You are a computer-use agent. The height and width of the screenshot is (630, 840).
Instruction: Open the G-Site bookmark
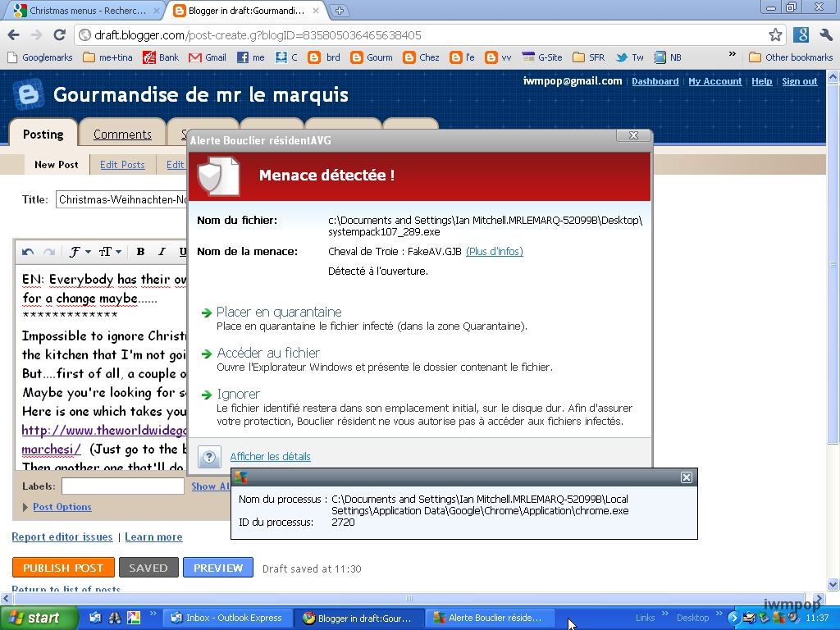[x=541, y=57]
